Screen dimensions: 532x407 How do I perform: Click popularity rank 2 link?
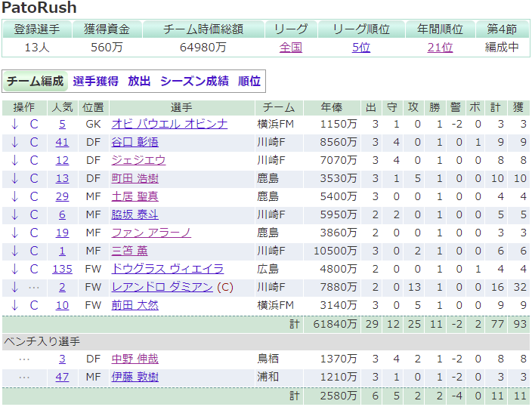coord(62,287)
